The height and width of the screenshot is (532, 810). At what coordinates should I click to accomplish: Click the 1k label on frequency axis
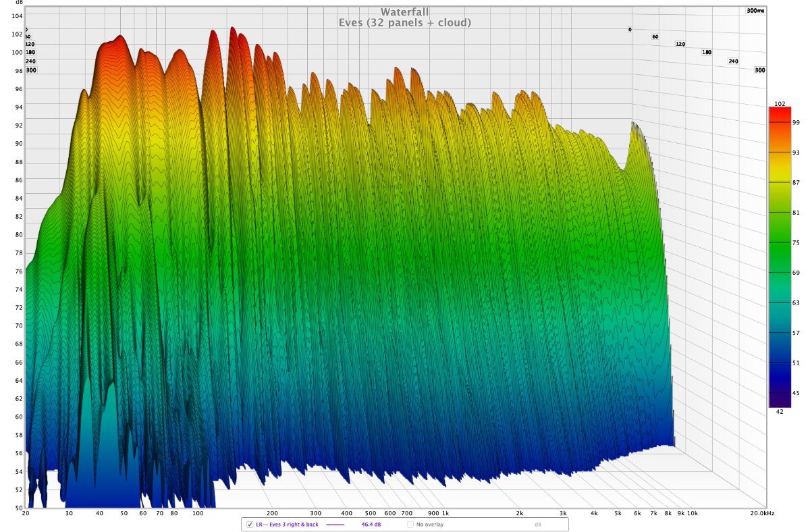445,514
